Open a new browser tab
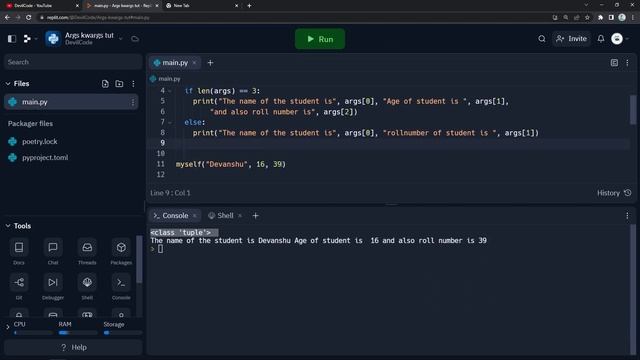640x360 pixels. point(249,6)
